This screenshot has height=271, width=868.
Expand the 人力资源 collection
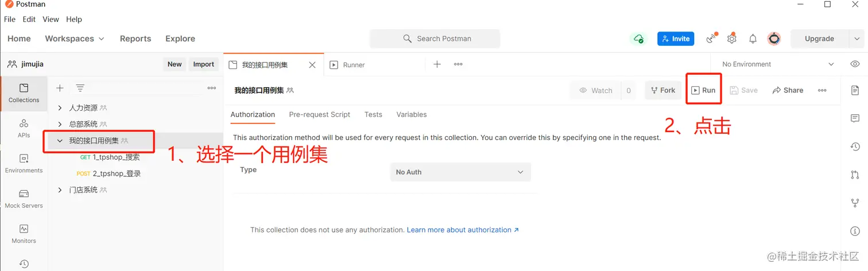pos(60,107)
